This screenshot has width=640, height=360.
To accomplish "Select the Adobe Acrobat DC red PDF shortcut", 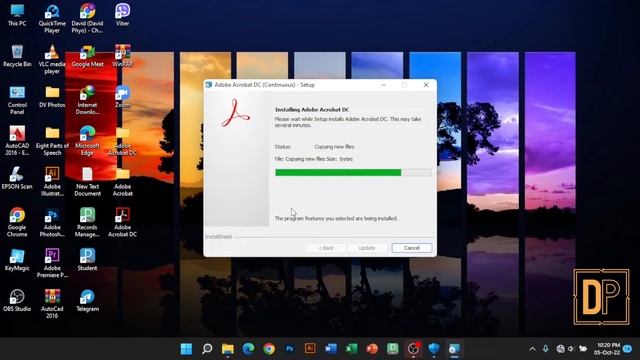I will 122,223.
